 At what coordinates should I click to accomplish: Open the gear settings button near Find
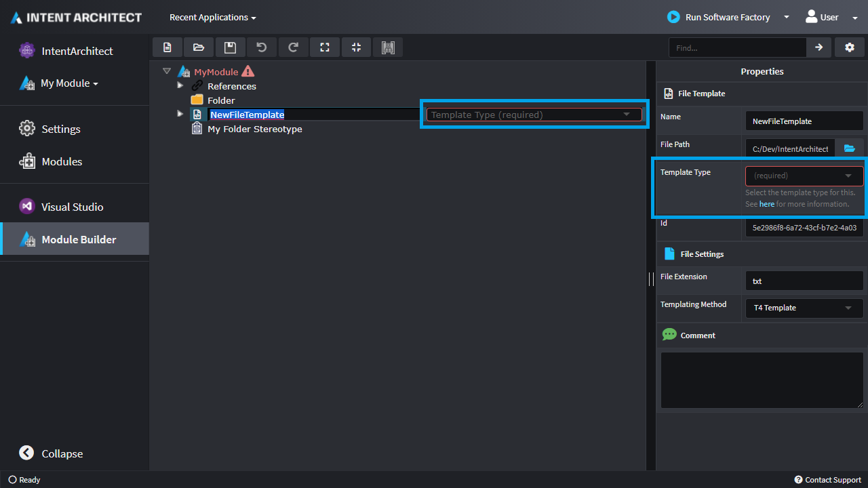[x=850, y=47]
